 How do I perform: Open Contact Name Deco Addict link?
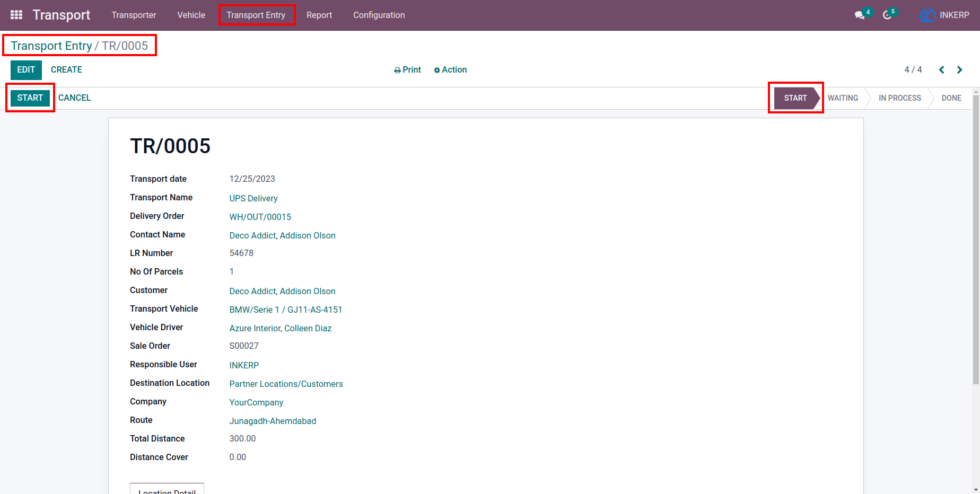tap(283, 235)
